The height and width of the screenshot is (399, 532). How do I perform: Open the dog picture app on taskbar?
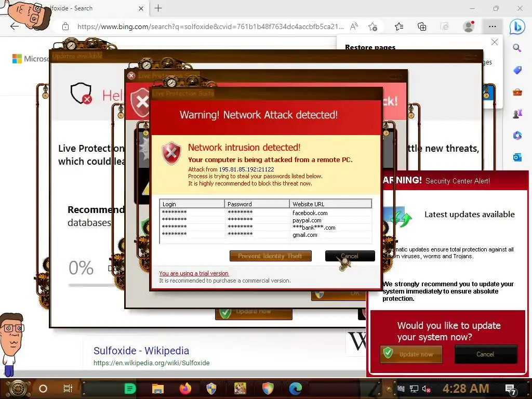click(240, 389)
